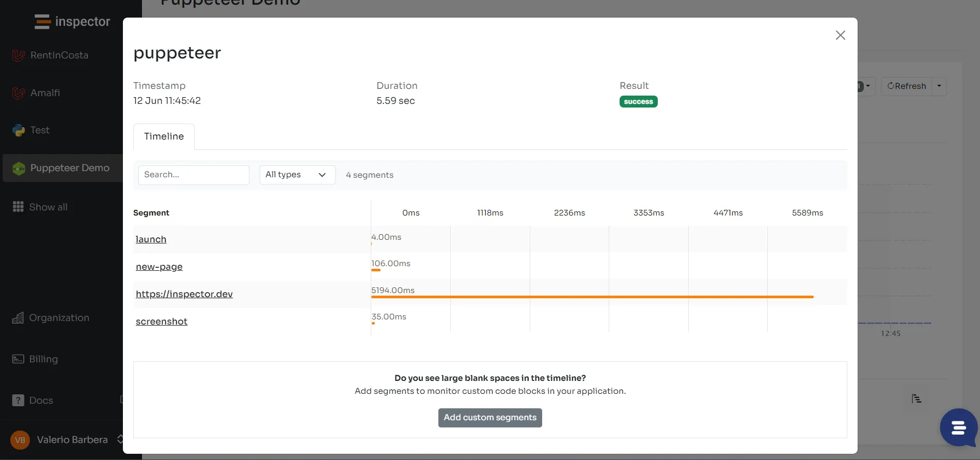Click the 5194.00ms orange timeline bar
This screenshot has height=460, width=980.
[592, 297]
